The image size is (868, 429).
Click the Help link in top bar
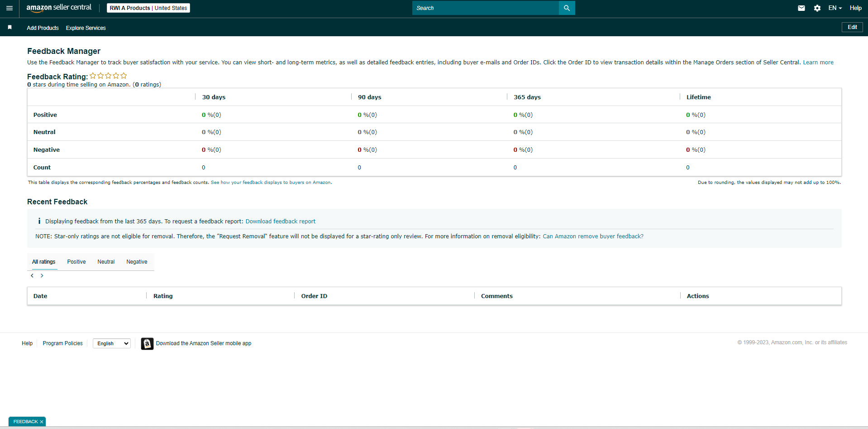coord(855,8)
